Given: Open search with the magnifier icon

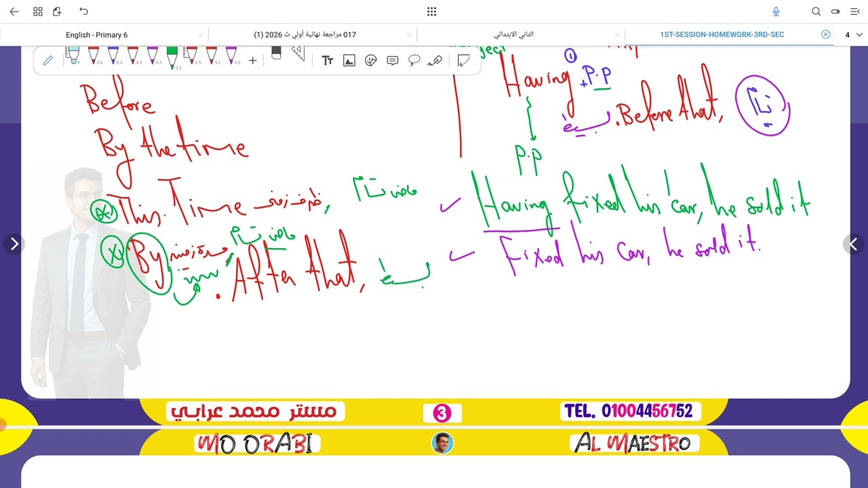Looking at the screenshot, I should click(x=816, y=12).
